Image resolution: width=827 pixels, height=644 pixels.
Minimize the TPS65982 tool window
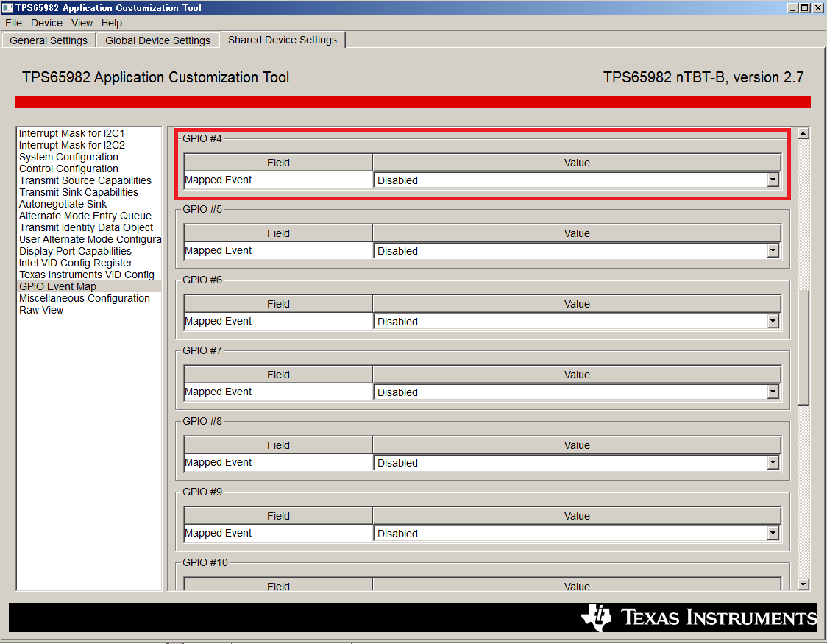click(x=792, y=8)
